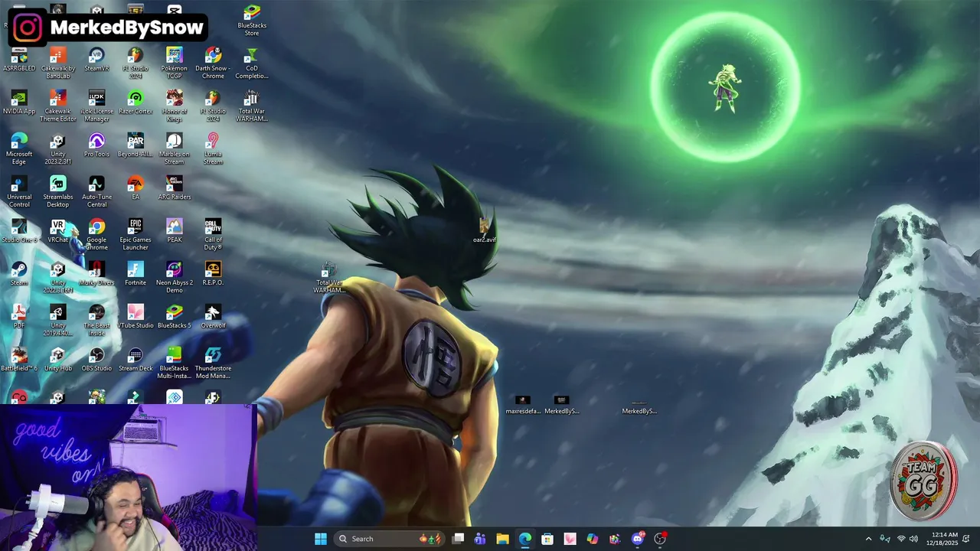Select the Unity 2022.3.16f1 icon
The height and width of the screenshot is (551, 980).
[58, 278]
